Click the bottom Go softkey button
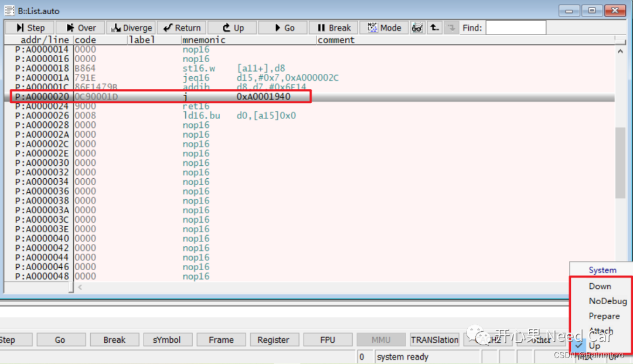This screenshot has width=633, height=364. [x=60, y=340]
